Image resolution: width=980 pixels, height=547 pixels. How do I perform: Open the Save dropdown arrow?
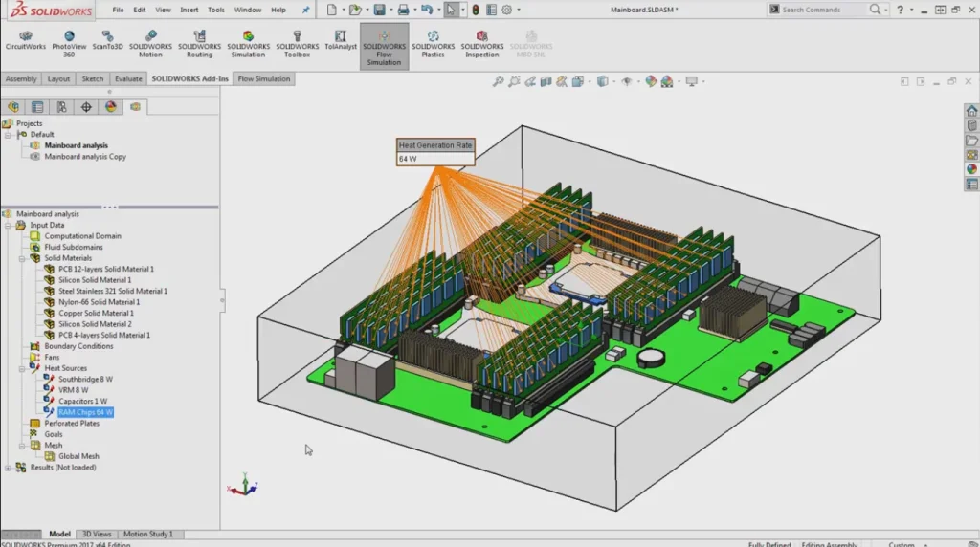(x=390, y=10)
